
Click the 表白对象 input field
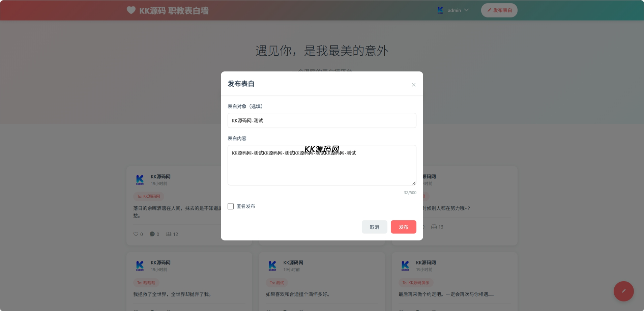(x=322, y=120)
